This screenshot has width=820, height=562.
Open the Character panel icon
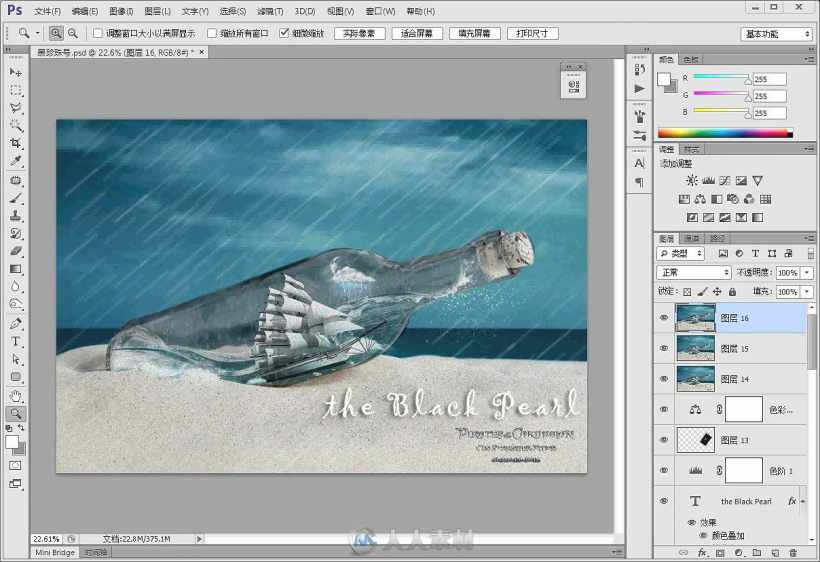(639, 164)
